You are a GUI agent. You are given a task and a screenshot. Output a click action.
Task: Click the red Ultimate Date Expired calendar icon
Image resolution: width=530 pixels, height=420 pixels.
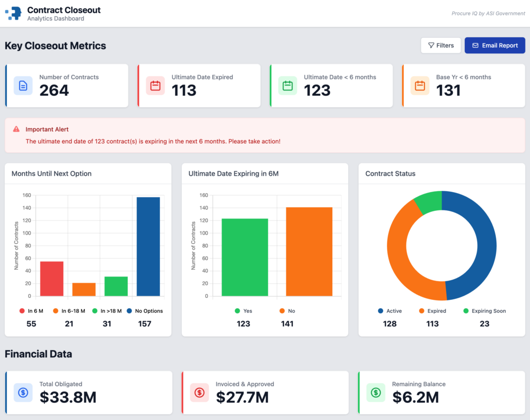pyautogui.click(x=155, y=85)
